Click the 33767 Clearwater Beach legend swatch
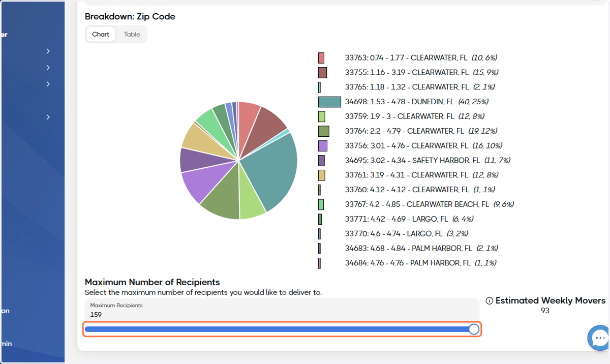 click(x=321, y=204)
